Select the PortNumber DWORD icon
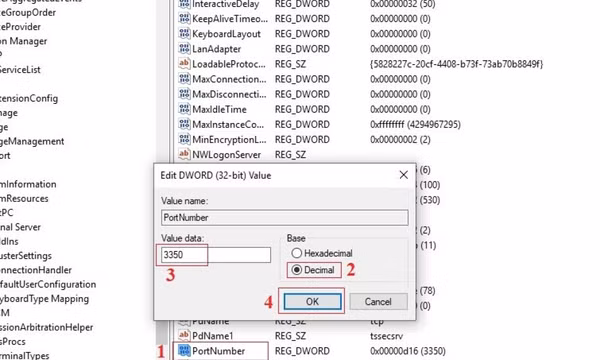The height and width of the screenshot is (360, 600). click(184, 351)
